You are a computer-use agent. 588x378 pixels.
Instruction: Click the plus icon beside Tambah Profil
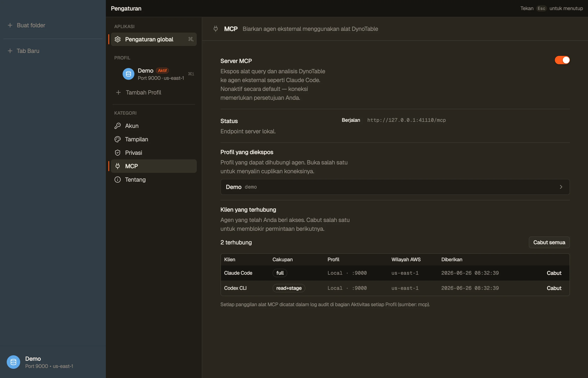[x=118, y=93]
